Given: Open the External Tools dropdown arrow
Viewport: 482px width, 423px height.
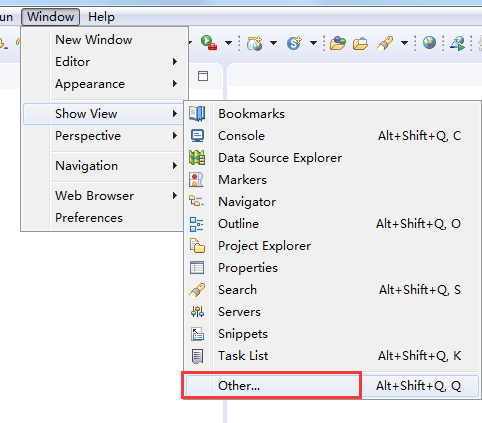Looking at the screenshot, I should [228, 43].
